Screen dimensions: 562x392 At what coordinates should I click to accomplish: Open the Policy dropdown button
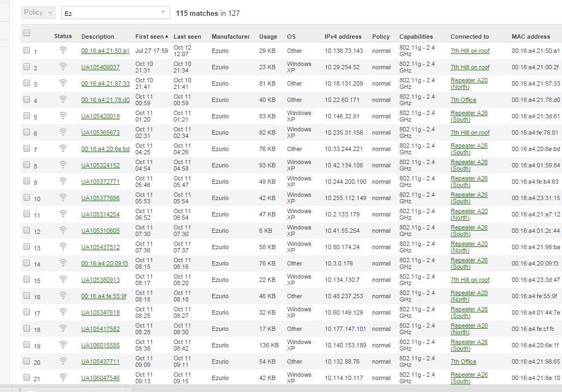coord(38,13)
